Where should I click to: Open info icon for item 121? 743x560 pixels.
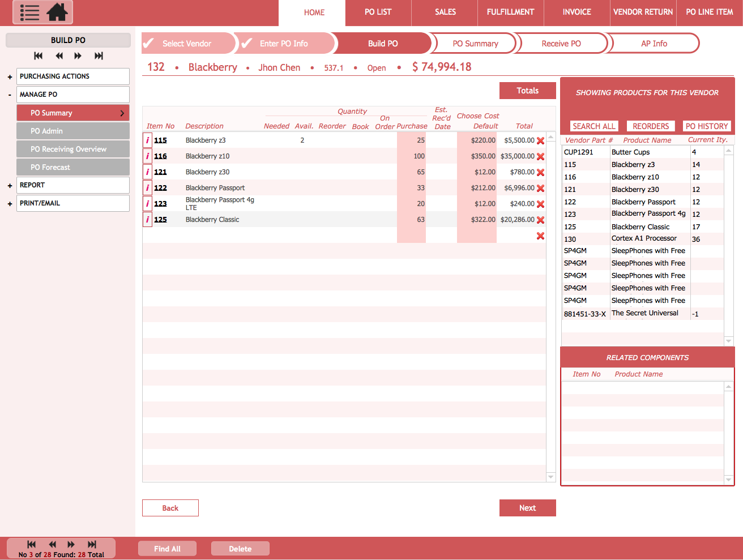[147, 172]
